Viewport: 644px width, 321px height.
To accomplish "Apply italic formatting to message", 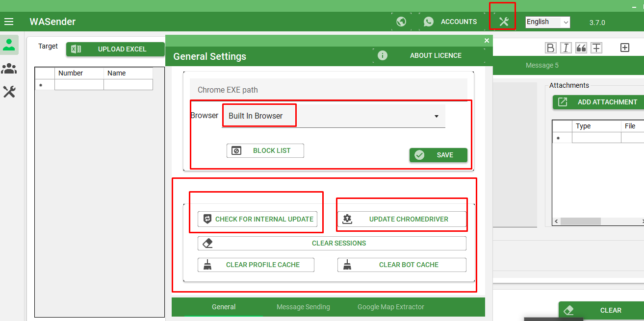I will [566, 48].
